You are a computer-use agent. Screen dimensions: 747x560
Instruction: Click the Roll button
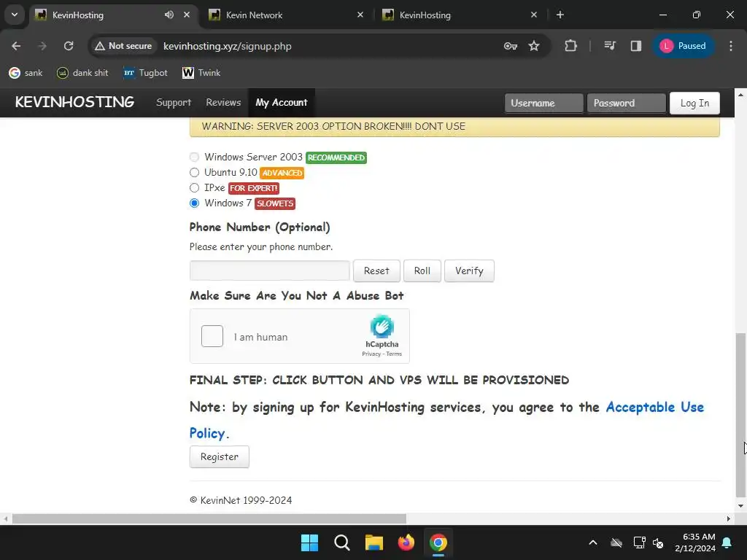pyautogui.click(x=422, y=271)
